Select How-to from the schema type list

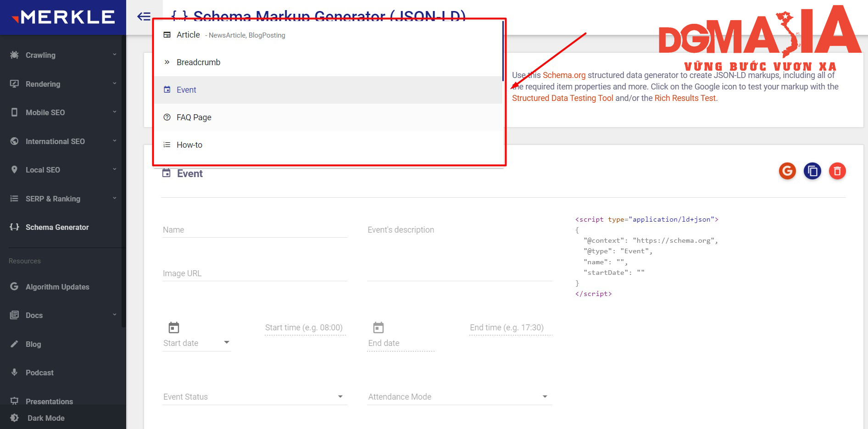click(x=328, y=145)
